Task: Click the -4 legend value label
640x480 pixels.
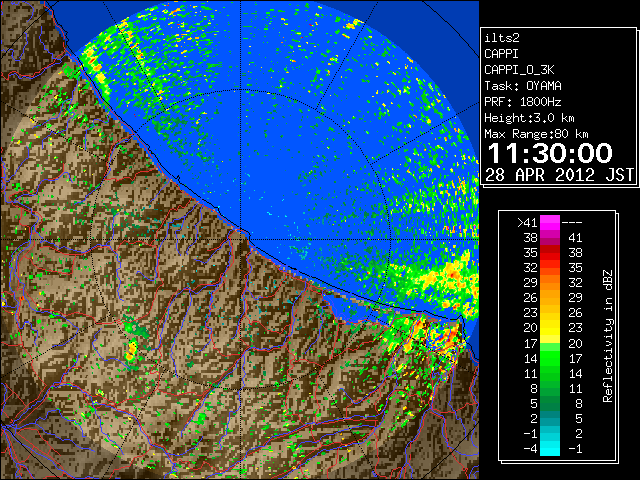Action: tap(530, 448)
